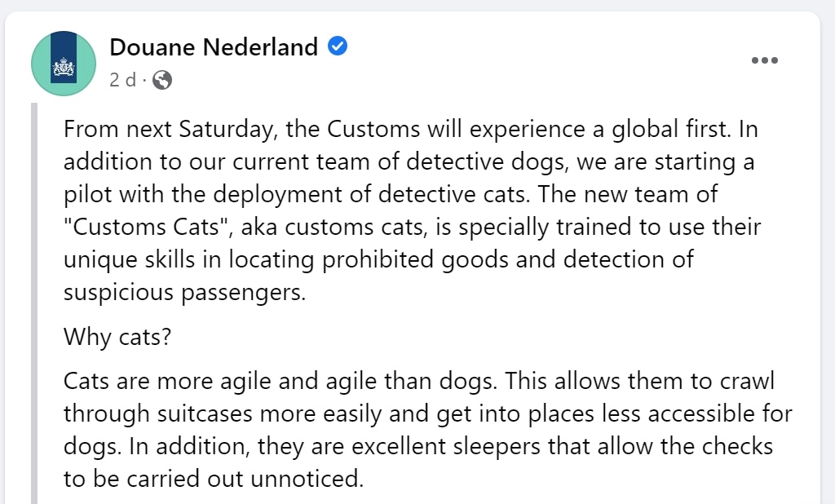Image resolution: width=835 pixels, height=504 pixels.
Task: Click the word "suitcases" in the last paragraph
Action: point(205,414)
